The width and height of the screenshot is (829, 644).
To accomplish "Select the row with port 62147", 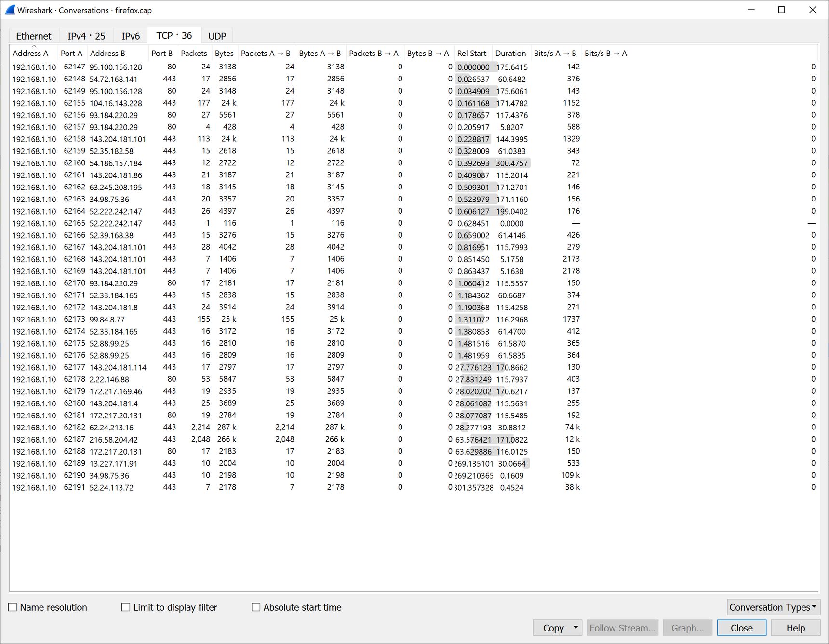I will click(414, 67).
